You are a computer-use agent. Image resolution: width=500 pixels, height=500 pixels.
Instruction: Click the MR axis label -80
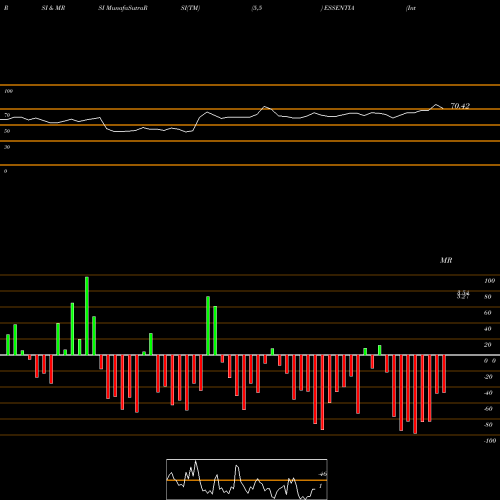click(x=488, y=425)
